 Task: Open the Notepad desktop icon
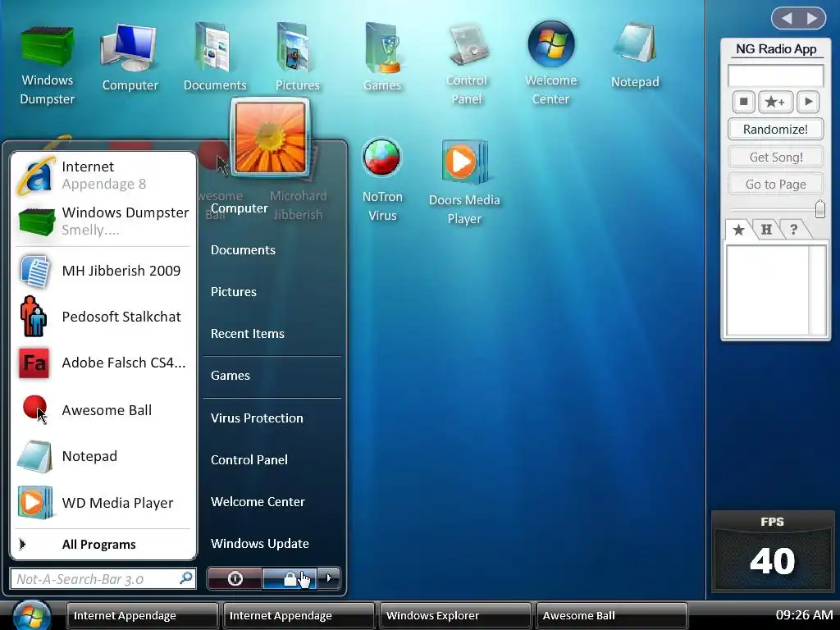635,57
